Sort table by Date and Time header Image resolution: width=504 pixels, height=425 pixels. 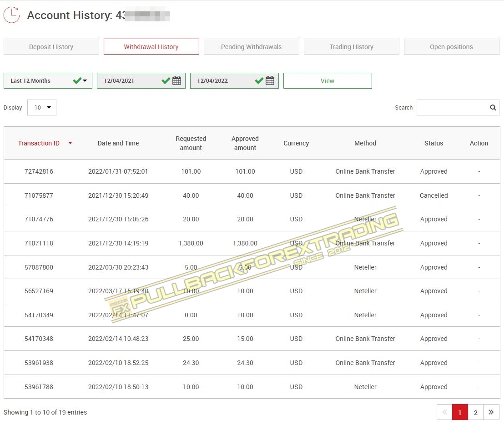(x=118, y=143)
